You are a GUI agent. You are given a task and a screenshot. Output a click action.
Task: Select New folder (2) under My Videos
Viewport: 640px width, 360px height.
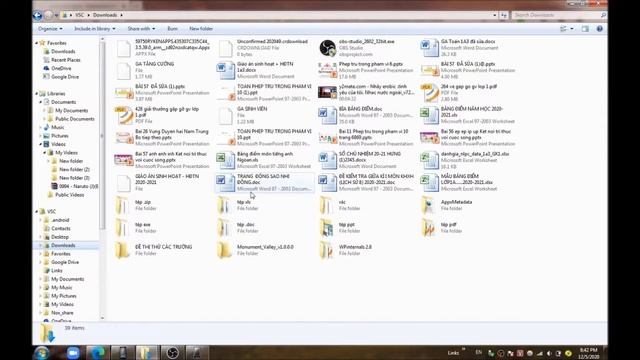[x=74, y=169]
